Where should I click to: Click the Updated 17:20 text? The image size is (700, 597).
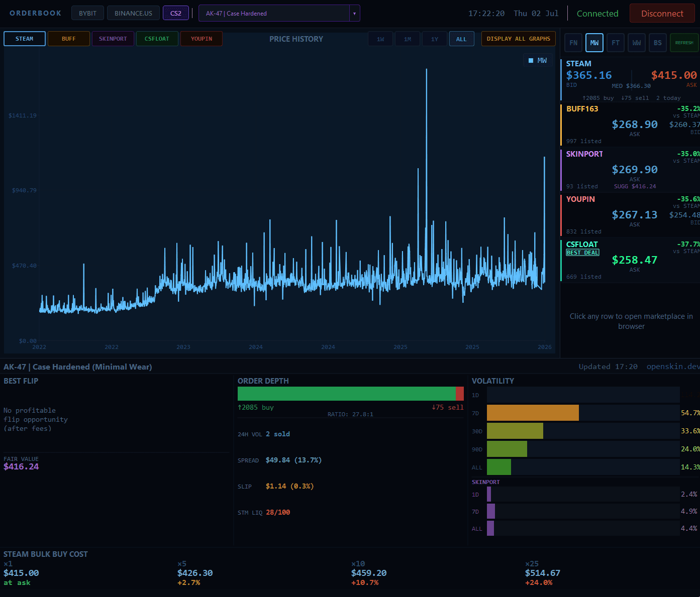tap(608, 367)
